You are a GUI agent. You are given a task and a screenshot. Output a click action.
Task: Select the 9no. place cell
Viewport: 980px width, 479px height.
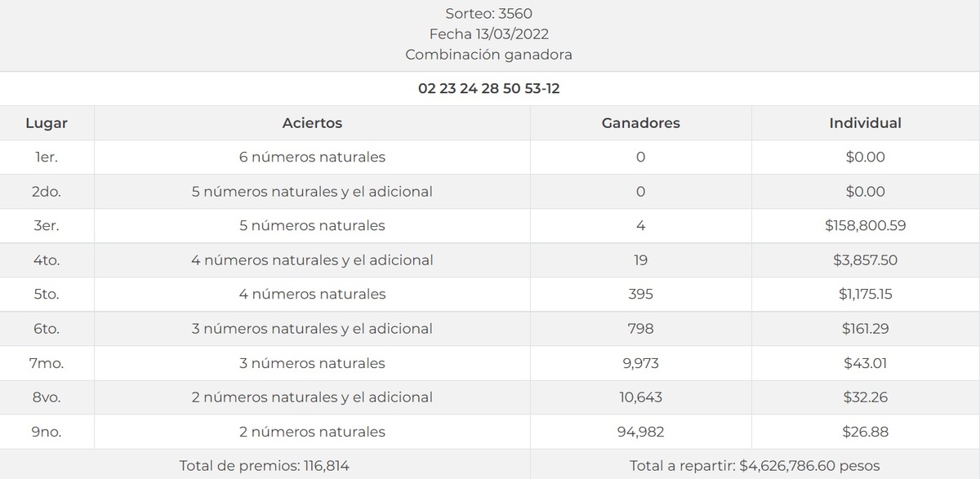click(47, 432)
